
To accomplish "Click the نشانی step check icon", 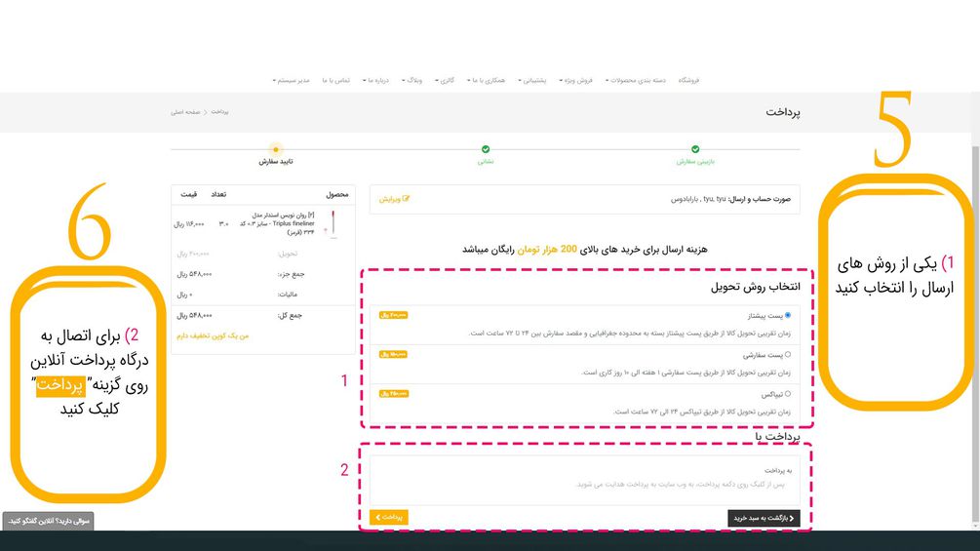I will click(x=486, y=149).
